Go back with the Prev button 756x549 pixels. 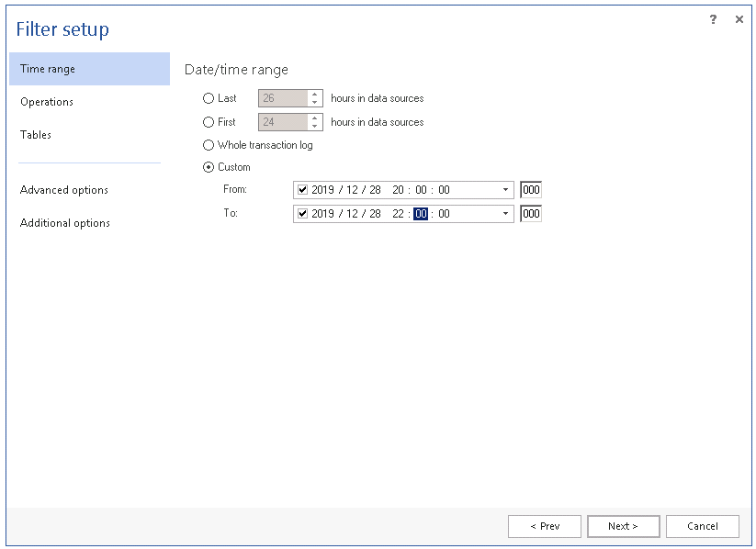(545, 526)
